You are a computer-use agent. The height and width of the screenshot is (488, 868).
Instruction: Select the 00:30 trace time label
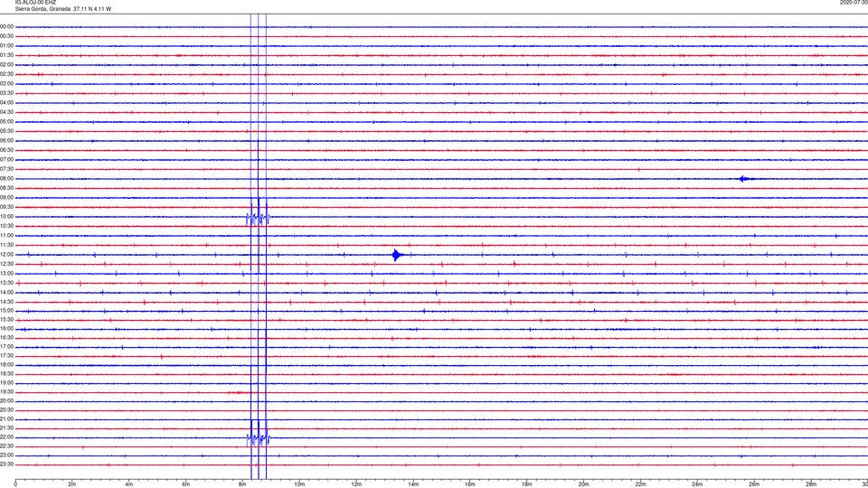click(x=6, y=36)
